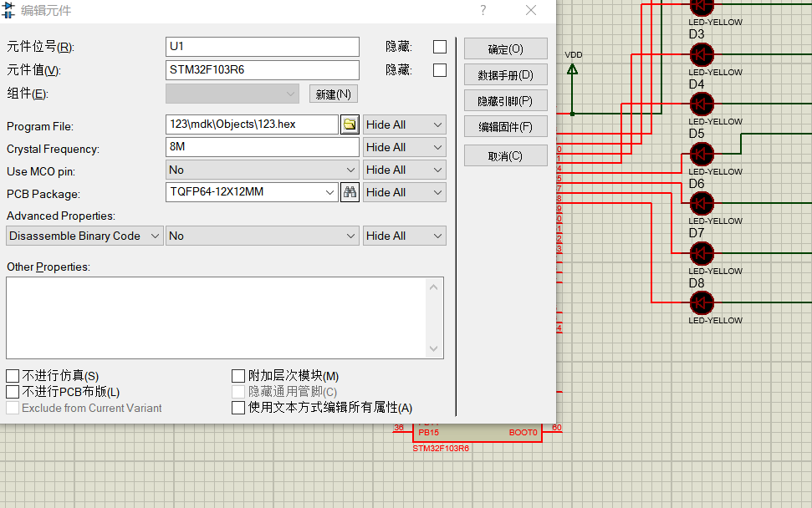Search PCB package with binoculars icon

[350, 192]
